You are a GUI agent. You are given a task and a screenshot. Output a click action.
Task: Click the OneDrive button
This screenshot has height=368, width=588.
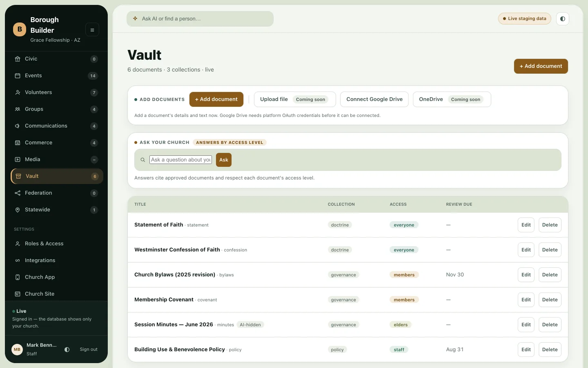click(x=452, y=99)
